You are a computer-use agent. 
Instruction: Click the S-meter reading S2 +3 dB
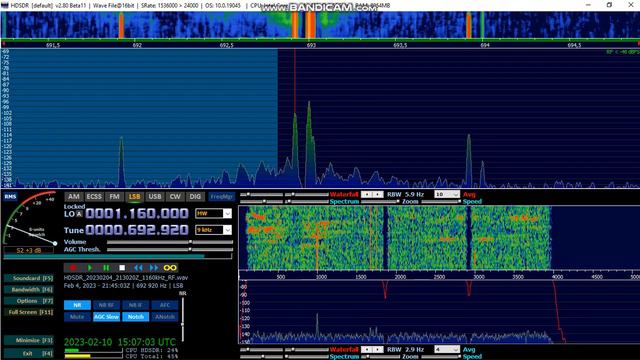[x=29, y=250]
